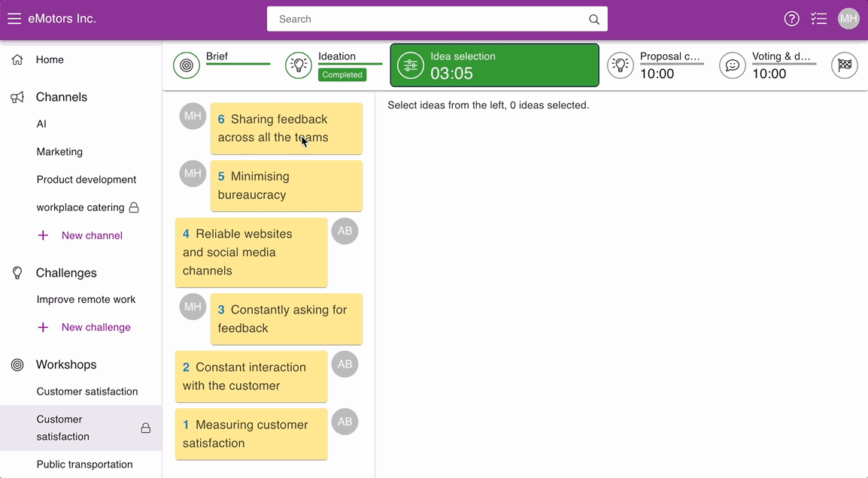Click in the Search input field

point(437,19)
